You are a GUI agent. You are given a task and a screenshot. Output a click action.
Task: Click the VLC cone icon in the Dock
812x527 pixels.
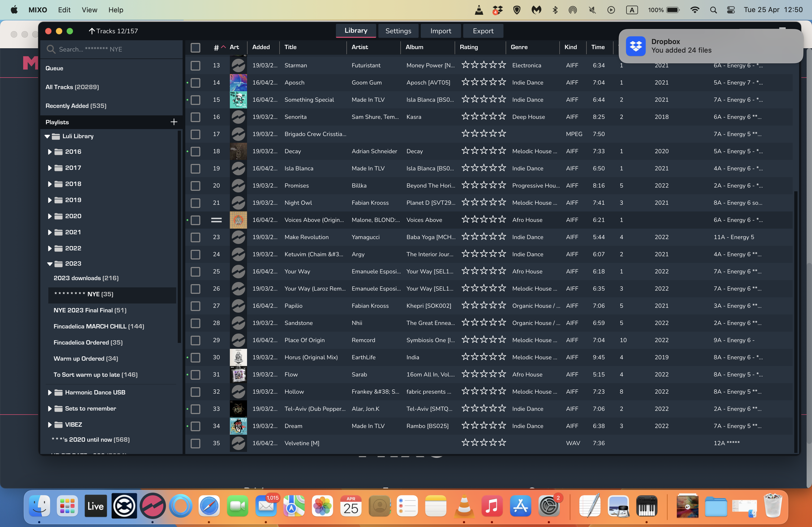(464, 506)
